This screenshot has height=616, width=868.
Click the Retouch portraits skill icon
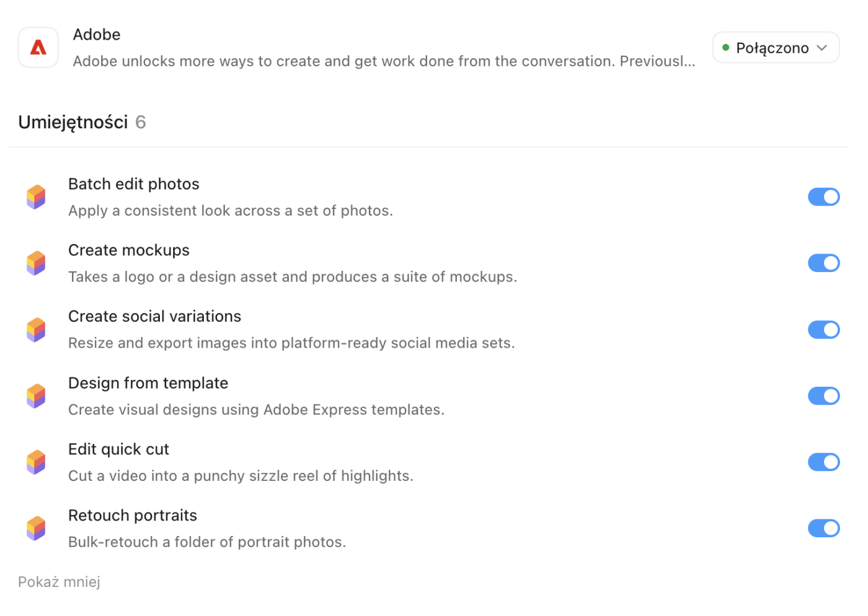point(36,529)
